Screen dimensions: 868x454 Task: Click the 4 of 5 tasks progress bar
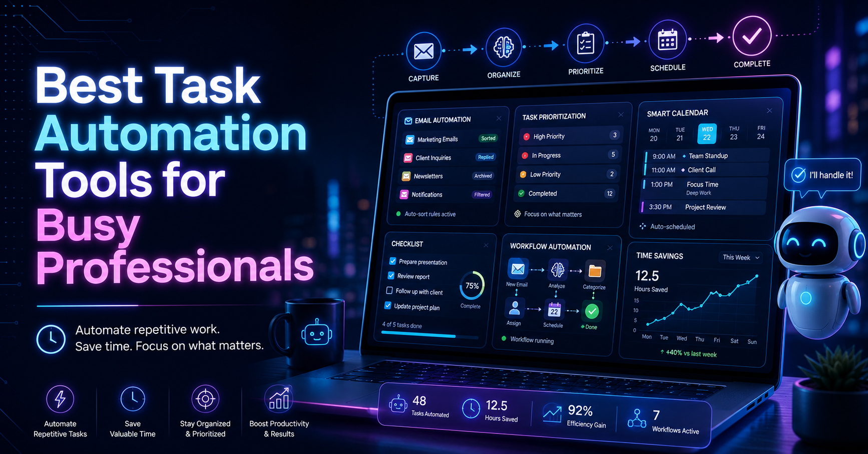coord(429,336)
